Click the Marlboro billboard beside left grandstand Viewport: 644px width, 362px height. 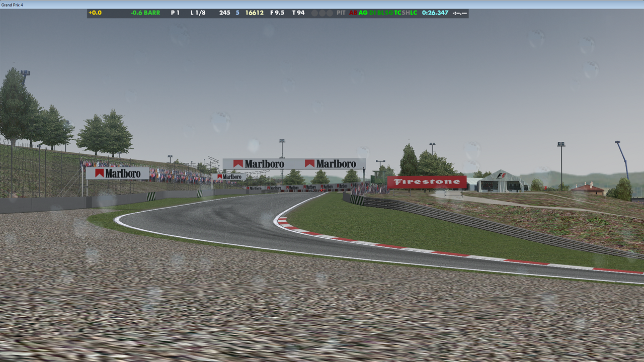117,173
